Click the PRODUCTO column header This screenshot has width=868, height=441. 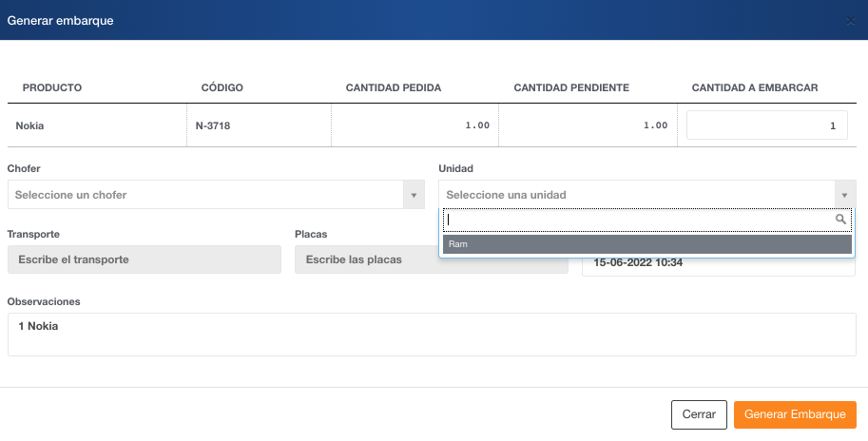point(52,88)
